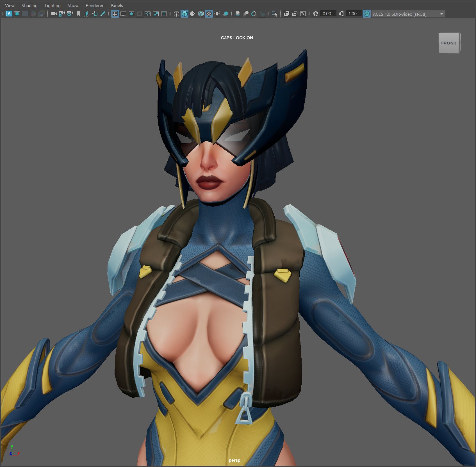
Task: Click the Bookmarks icon in the panel toolbar
Action: (x=78, y=14)
